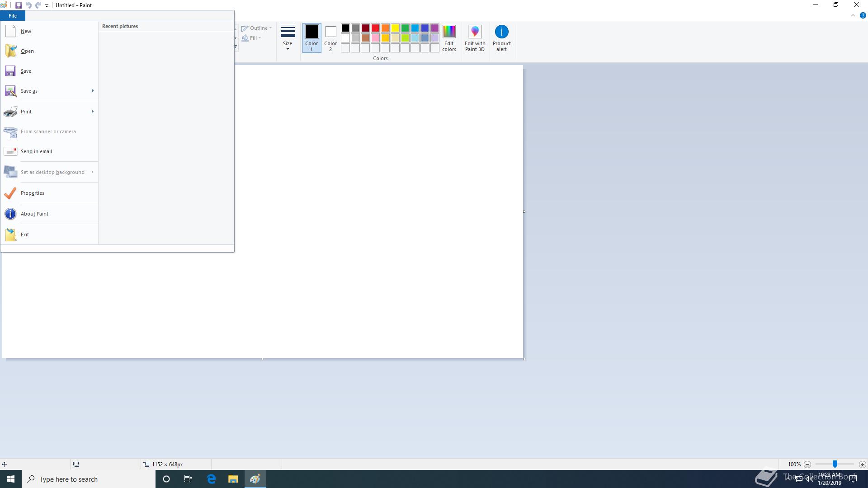Click canvas bottom-right corner resize handle
Screen dimensions: 868x488
coord(524,359)
